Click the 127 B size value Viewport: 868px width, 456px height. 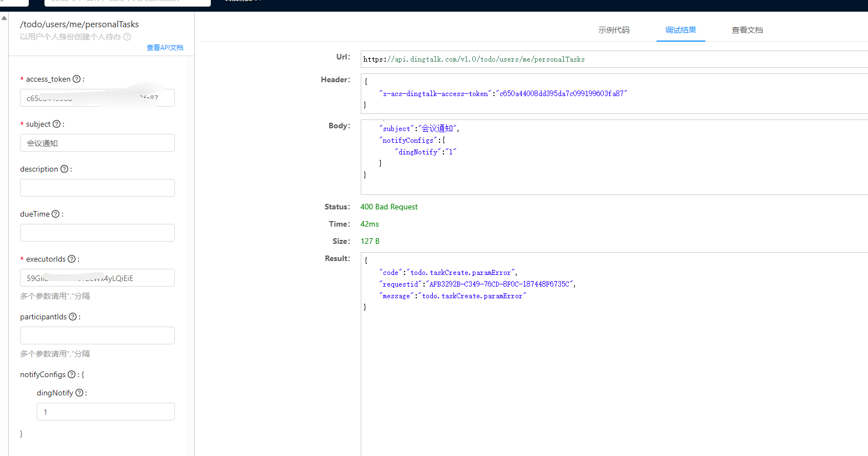[x=370, y=241]
